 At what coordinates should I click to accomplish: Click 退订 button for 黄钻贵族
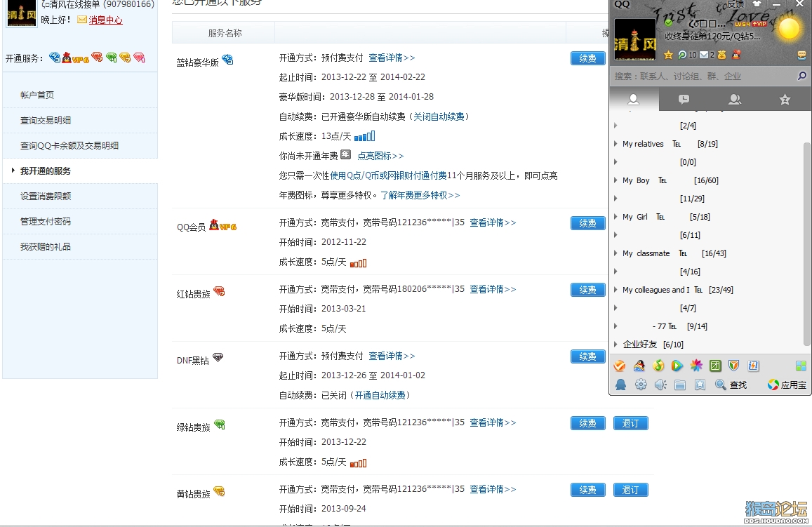[630, 490]
